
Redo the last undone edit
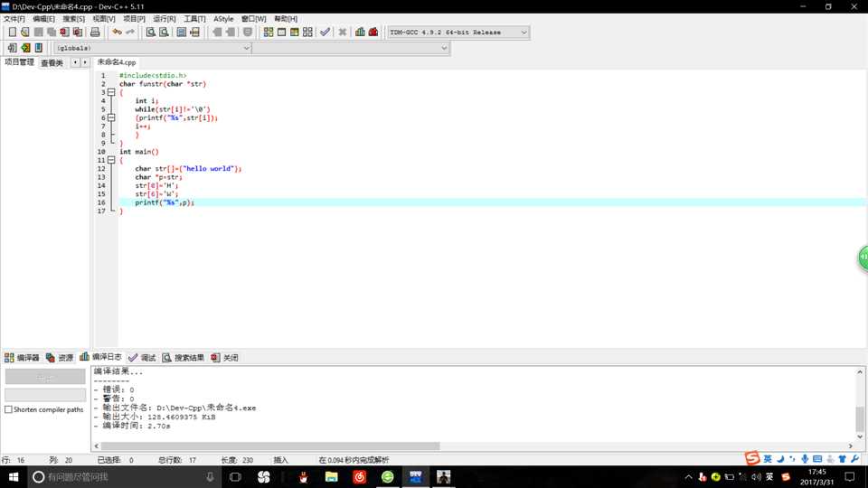tap(130, 33)
